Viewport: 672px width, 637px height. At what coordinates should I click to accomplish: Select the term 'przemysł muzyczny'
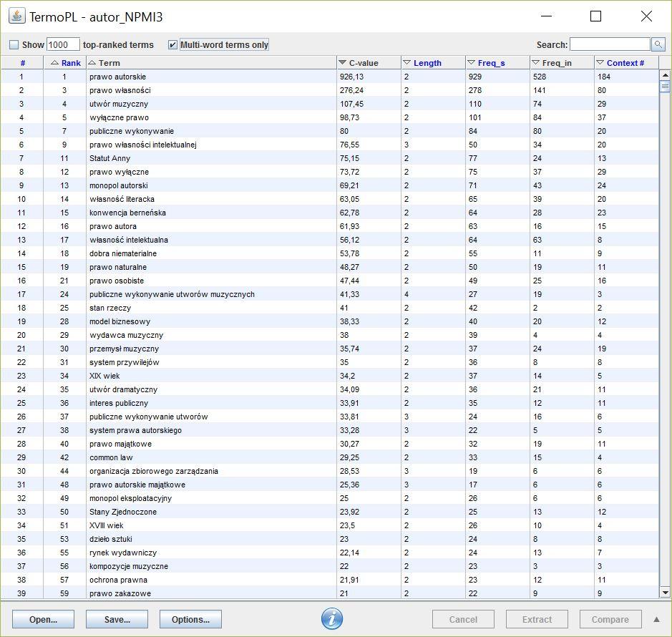124,349
